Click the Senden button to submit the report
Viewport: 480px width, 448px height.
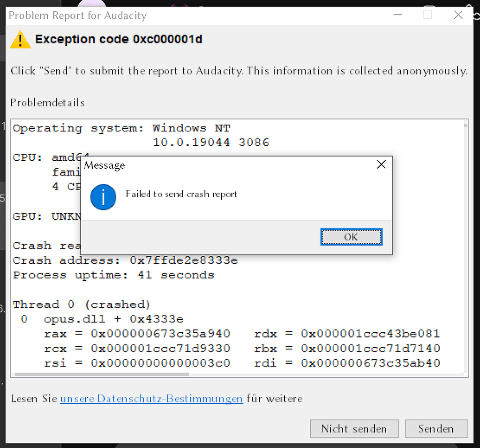(x=436, y=428)
